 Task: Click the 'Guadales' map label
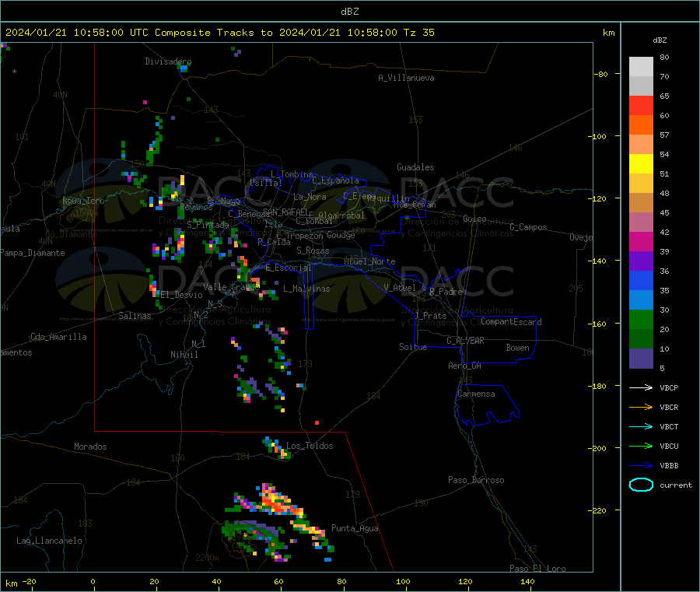click(415, 167)
